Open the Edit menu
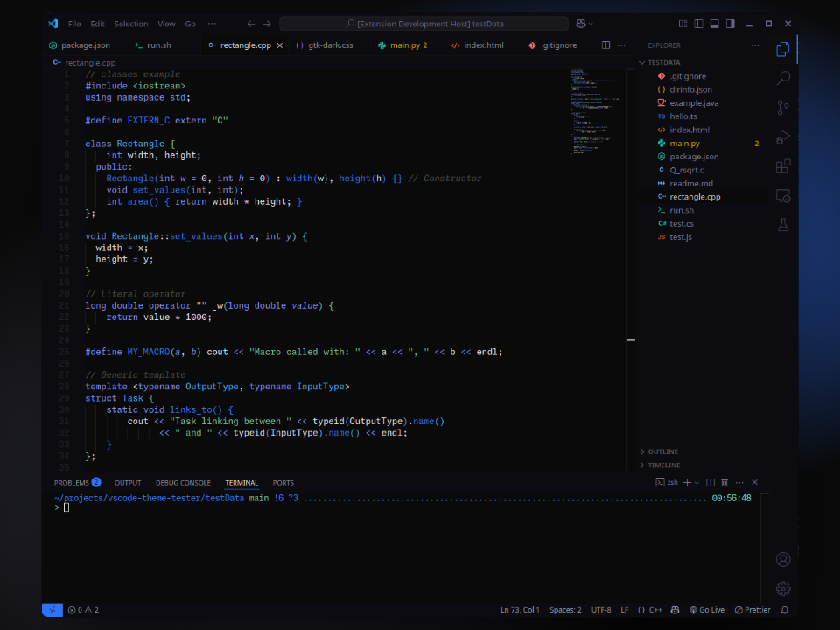This screenshot has height=630, width=840. click(97, 24)
